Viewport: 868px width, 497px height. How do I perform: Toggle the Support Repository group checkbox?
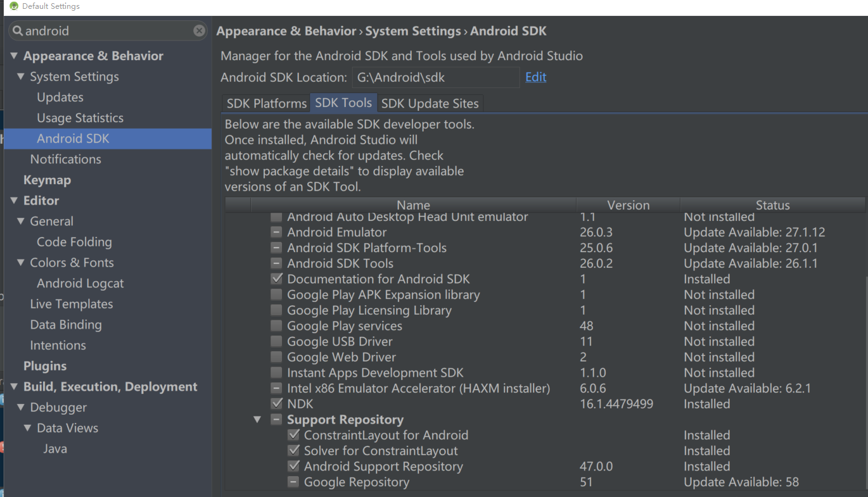tap(276, 420)
